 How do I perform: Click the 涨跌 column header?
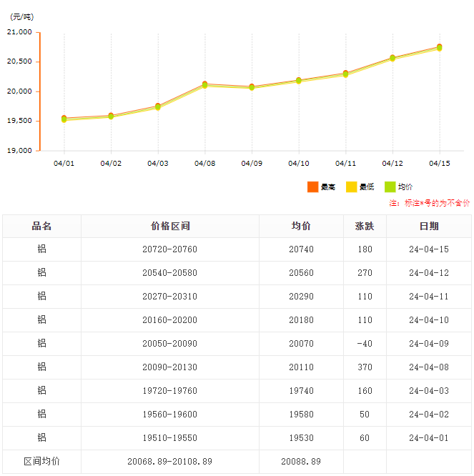coord(365,226)
